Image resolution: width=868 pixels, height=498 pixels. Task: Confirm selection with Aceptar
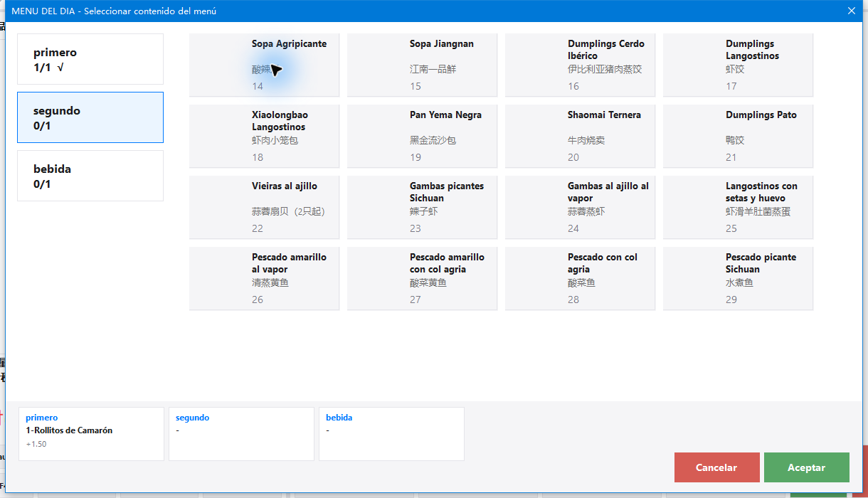click(x=807, y=467)
